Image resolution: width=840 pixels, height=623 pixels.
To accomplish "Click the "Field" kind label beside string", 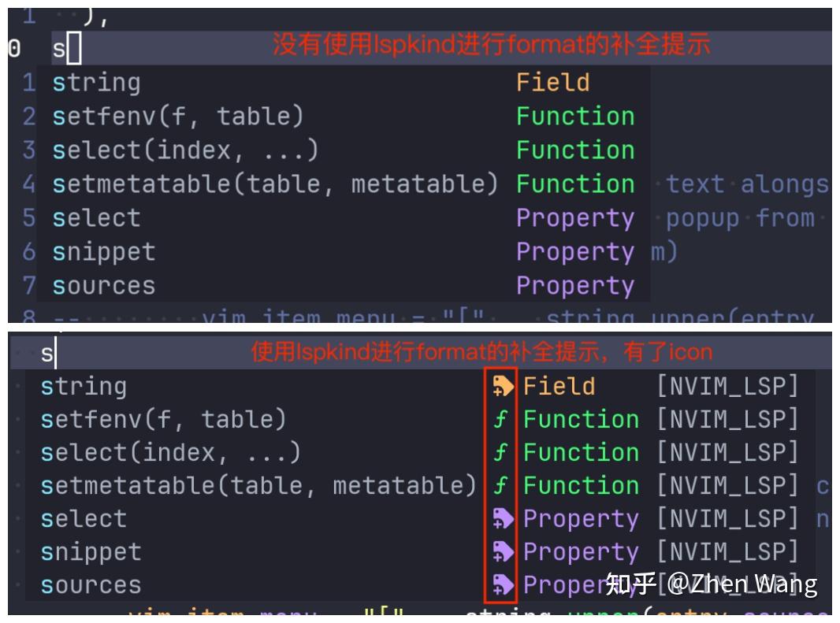I will pyautogui.click(x=559, y=386).
